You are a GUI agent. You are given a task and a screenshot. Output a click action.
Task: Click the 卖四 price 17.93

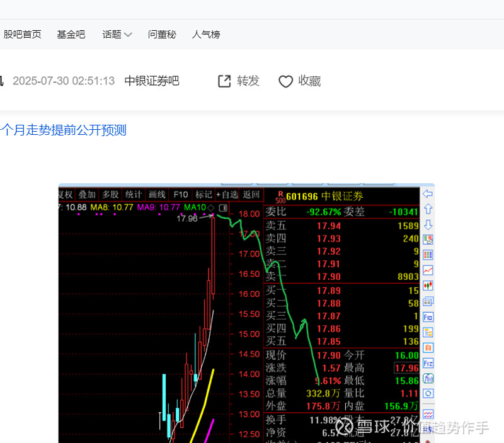click(x=329, y=239)
